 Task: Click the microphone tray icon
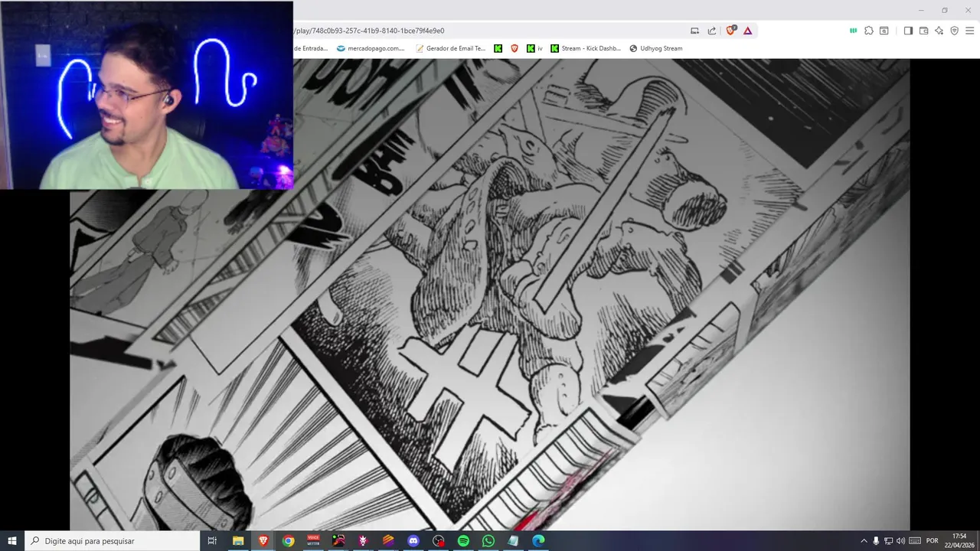876,541
